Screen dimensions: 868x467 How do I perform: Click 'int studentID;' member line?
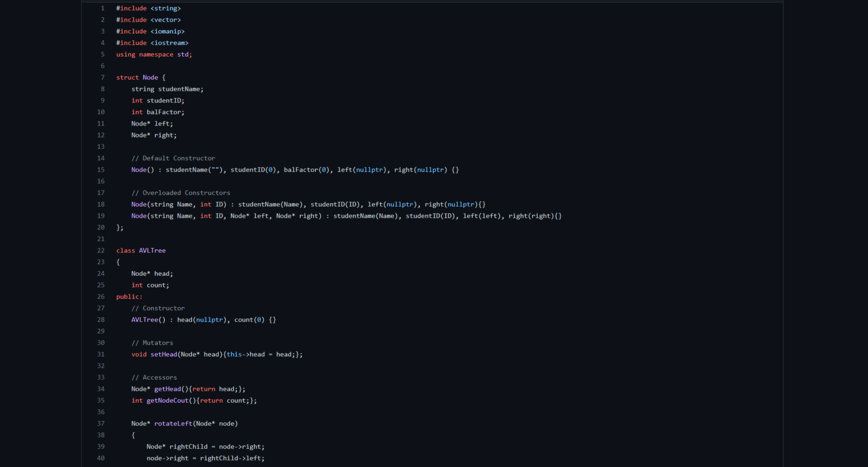click(x=158, y=101)
